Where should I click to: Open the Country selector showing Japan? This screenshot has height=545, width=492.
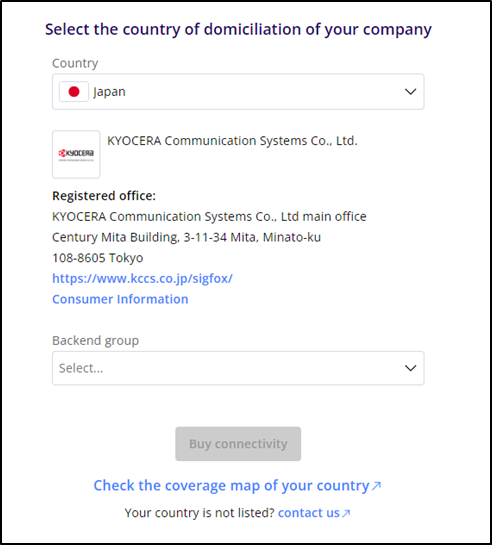[238, 92]
